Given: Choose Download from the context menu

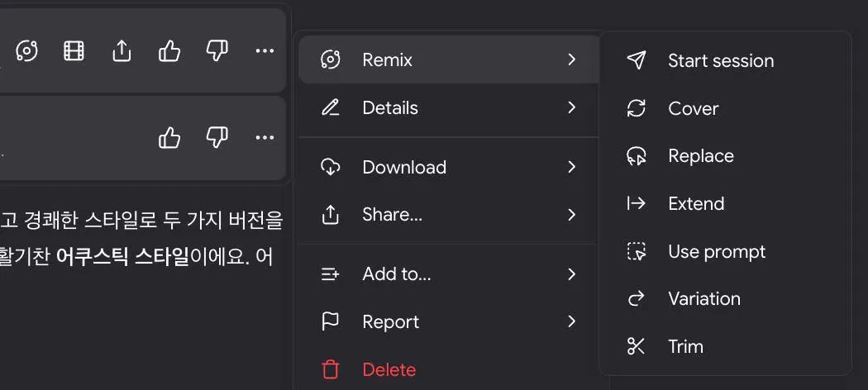Looking at the screenshot, I should (450, 167).
